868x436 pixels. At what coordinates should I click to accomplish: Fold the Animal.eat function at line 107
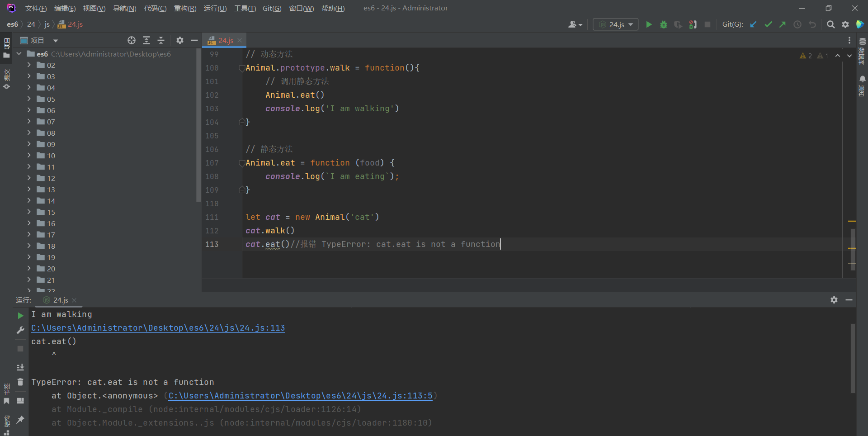click(242, 163)
